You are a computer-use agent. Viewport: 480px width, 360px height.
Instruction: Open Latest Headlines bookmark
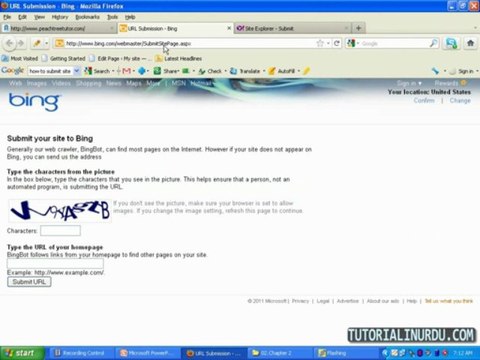(179, 59)
